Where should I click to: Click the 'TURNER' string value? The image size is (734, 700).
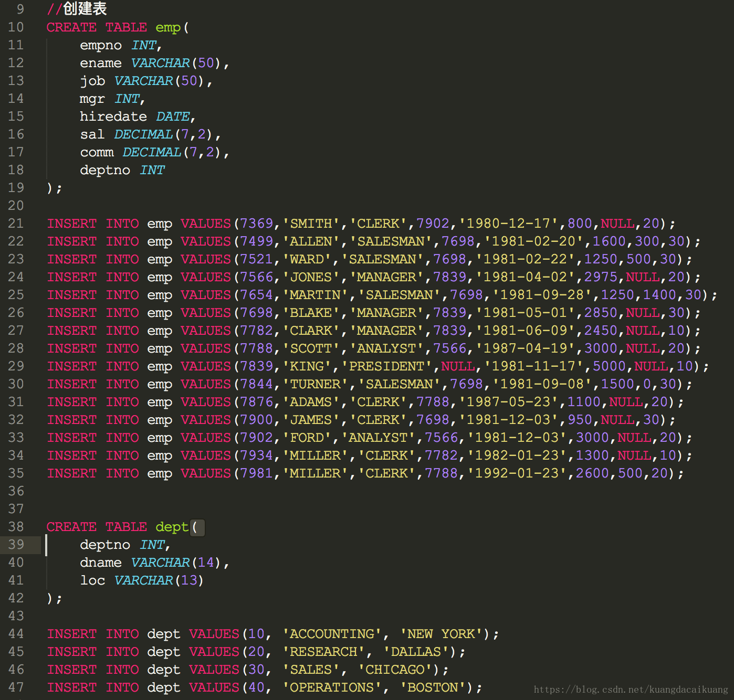tap(316, 385)
